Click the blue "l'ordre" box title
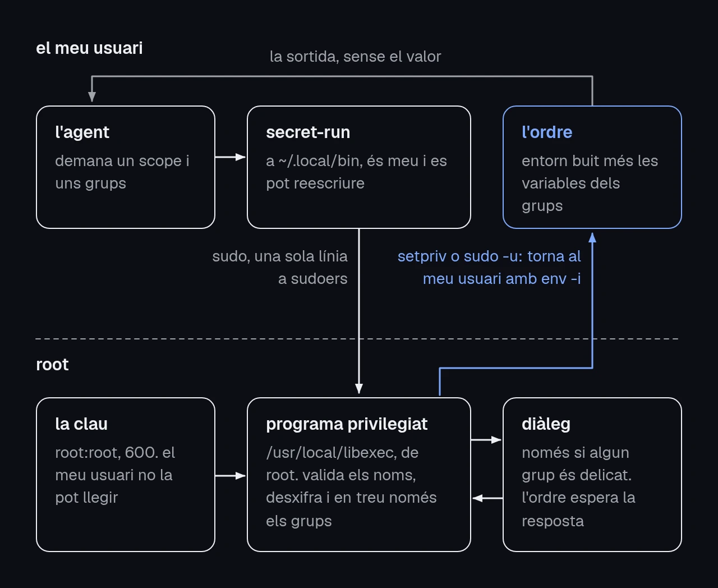 coord(547,132)
